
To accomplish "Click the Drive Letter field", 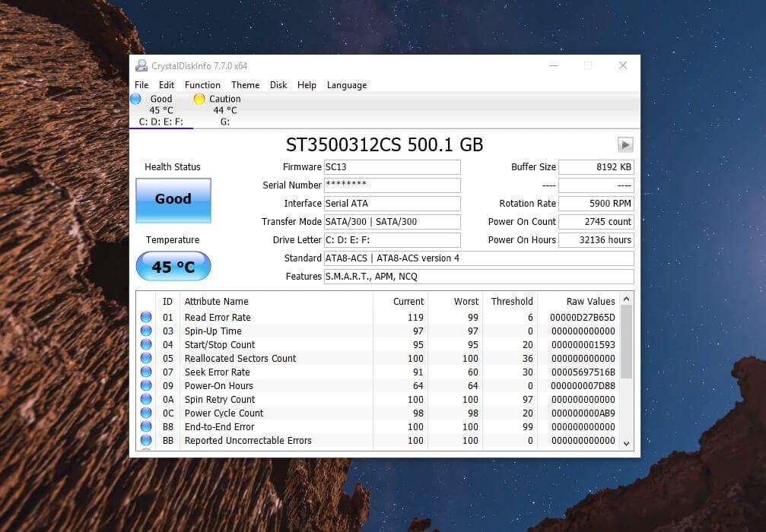I will 393,239.
